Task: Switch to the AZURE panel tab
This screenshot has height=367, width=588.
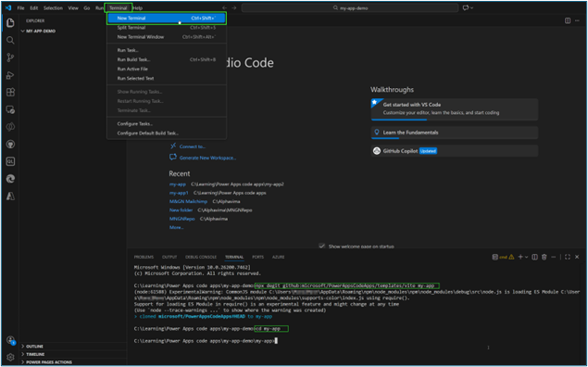Action: pos(278,257)
